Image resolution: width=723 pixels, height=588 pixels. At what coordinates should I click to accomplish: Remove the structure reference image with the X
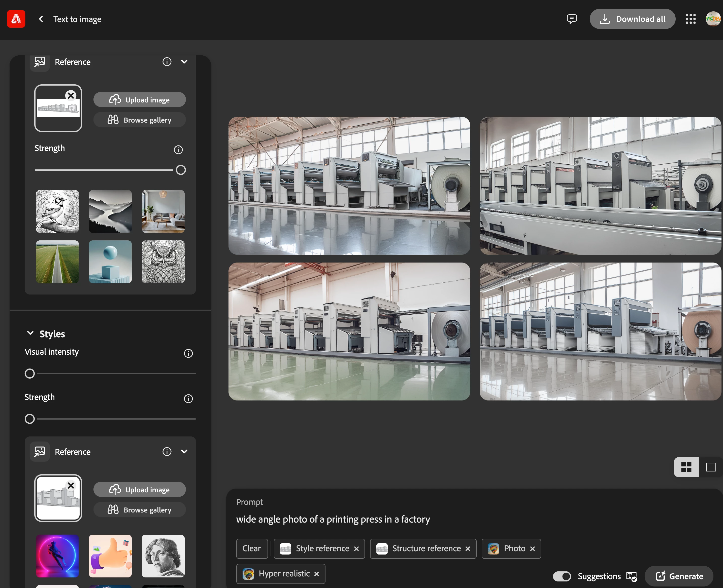pyautogui.click(x=71, y=96)
